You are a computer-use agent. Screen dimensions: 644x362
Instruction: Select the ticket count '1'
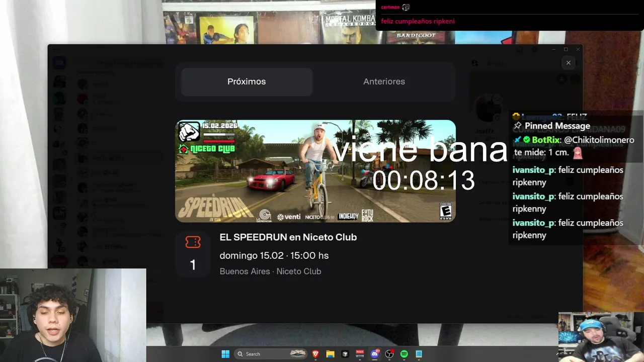coord(193,265)
